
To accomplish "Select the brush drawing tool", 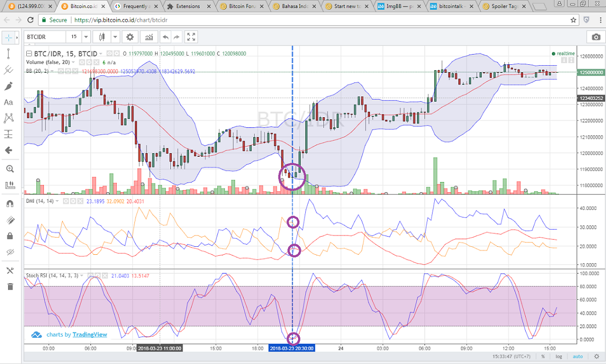I will point(9,86).
